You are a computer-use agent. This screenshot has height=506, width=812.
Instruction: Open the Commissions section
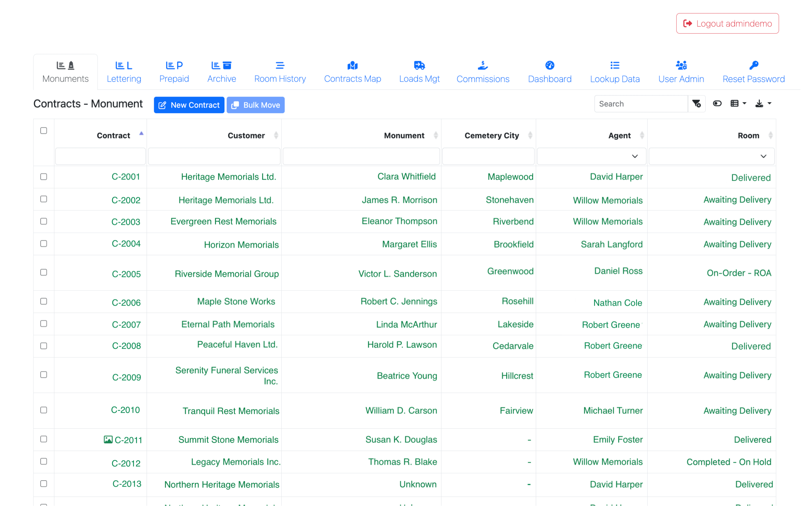coord(483,71)
